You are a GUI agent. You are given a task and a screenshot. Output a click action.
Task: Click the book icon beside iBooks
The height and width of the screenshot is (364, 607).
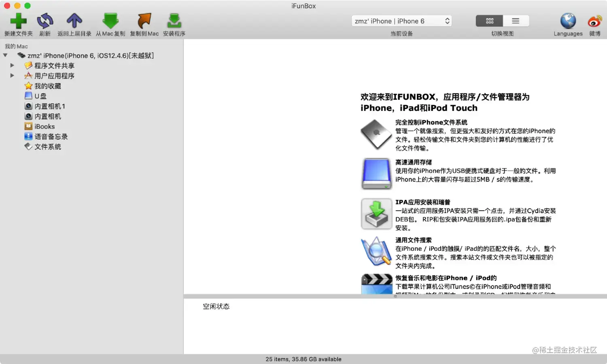pos(28,126)
